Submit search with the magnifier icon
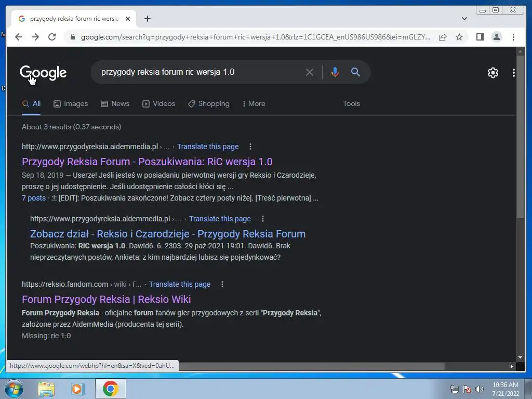 [x=355, y=72]
